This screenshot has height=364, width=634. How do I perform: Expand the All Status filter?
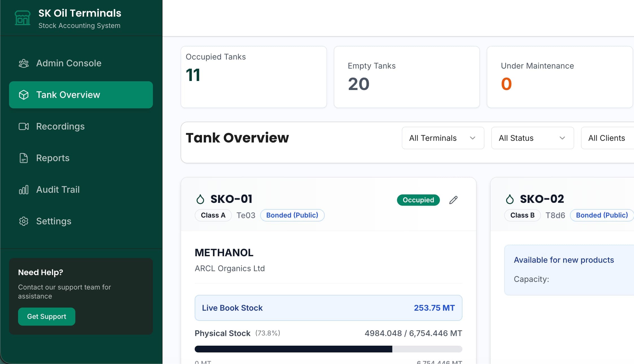(532, 138)
